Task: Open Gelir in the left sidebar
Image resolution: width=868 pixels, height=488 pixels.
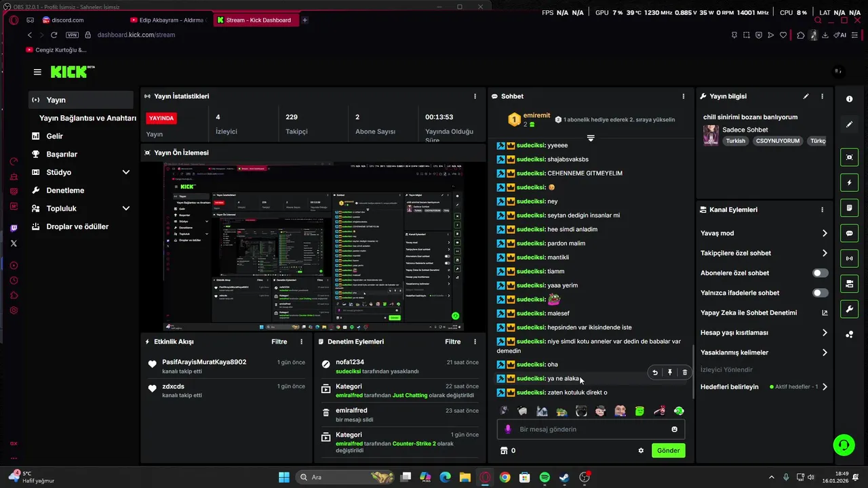Action: pos(81,136)
